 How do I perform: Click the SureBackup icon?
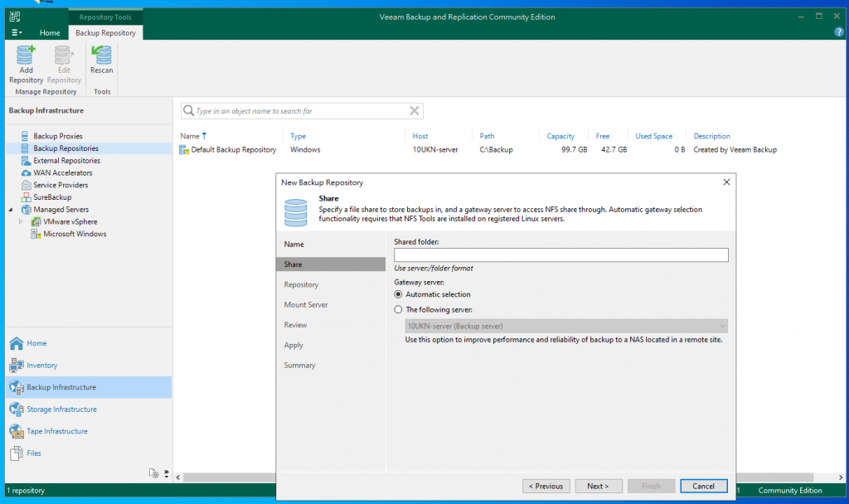tap(26, 197)
